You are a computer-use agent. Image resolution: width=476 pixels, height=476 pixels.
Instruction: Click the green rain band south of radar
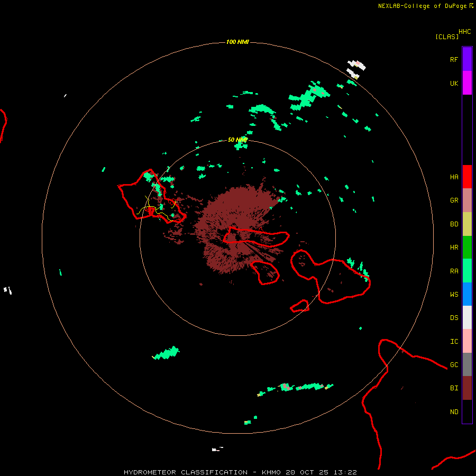click(296, 389)
